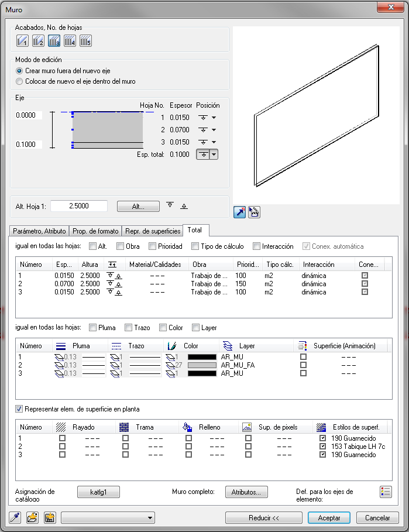This screenshot has width=409, height=532.
Task: Click Estilos de superf. header icon
Action: [x=321, y=427]
